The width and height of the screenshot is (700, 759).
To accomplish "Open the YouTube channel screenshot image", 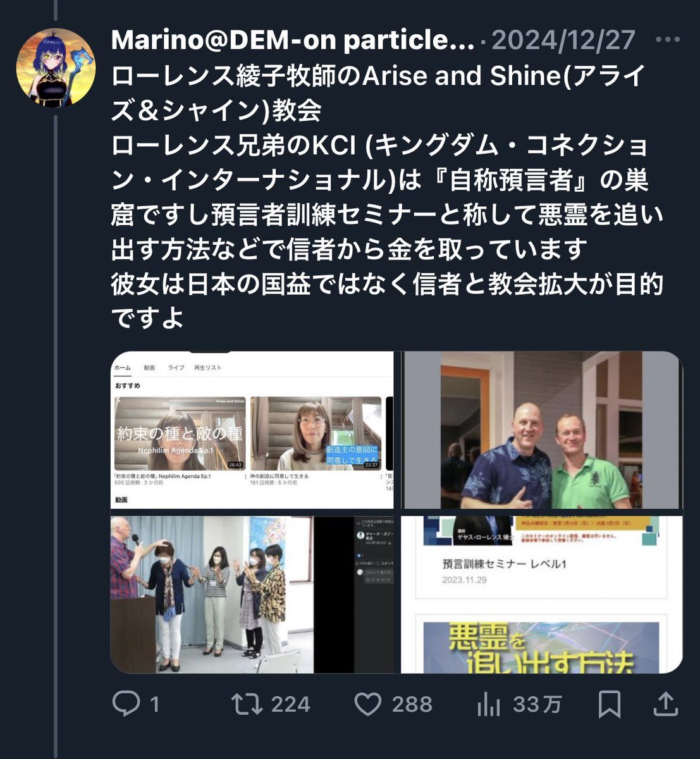I will 252,430.
